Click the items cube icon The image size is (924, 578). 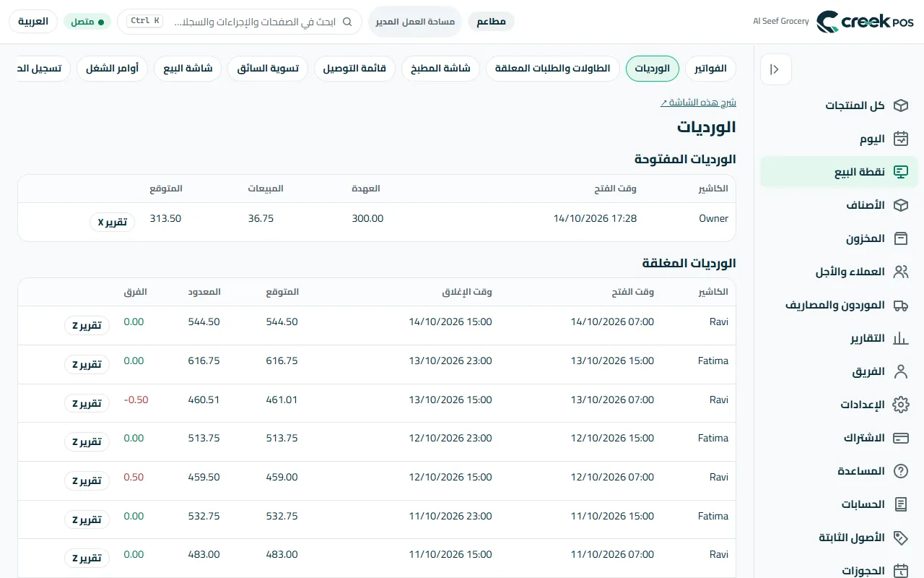(900, 205)
